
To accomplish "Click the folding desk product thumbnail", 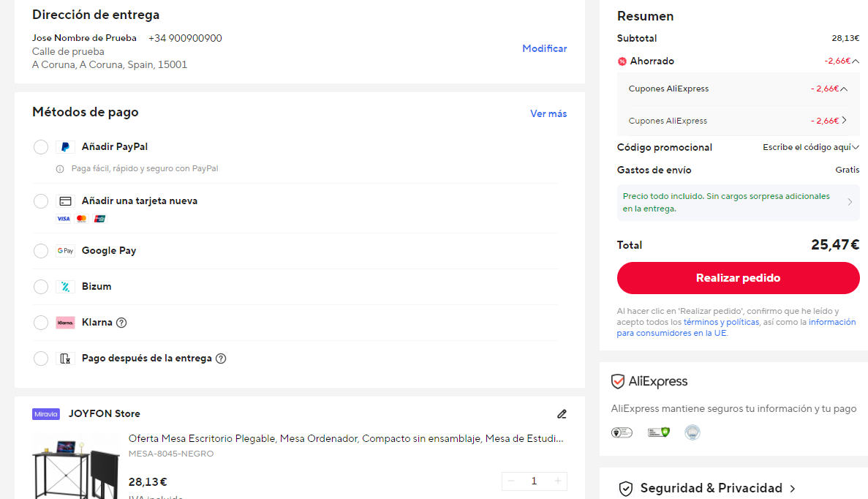I will coord(76,466).
